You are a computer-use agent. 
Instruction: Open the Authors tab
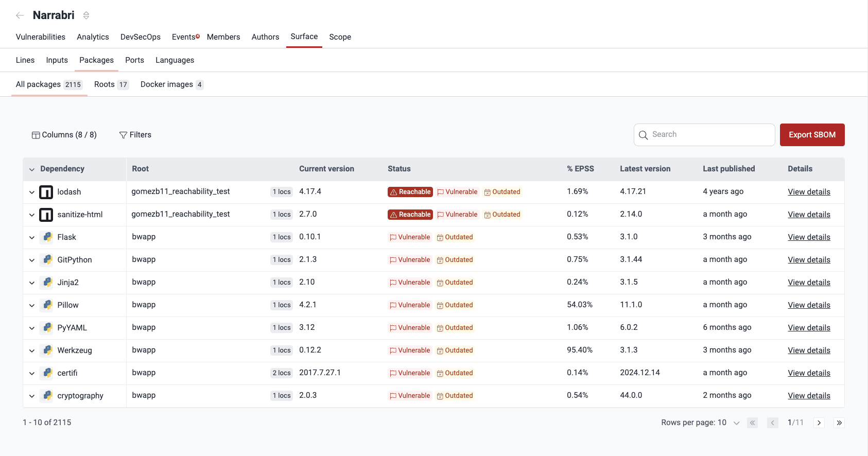[266, 37]
